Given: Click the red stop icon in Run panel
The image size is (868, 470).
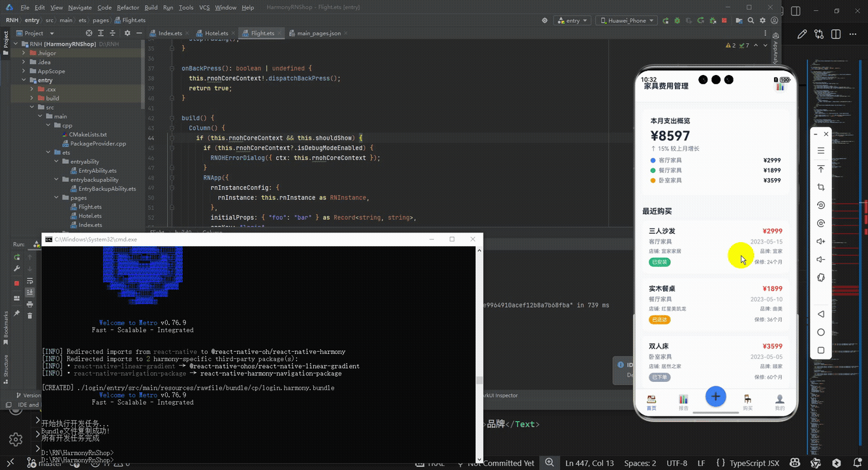Looking at the screenshot, I should point(17,283).
